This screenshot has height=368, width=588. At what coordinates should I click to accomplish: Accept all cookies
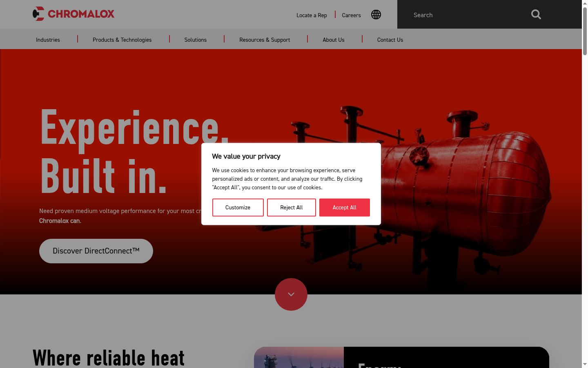[345, 207]
